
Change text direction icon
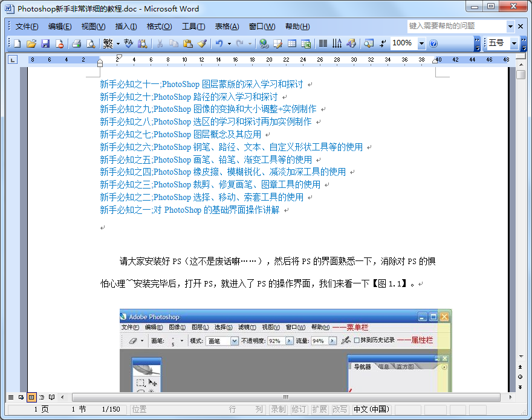[x=337, y=44]
